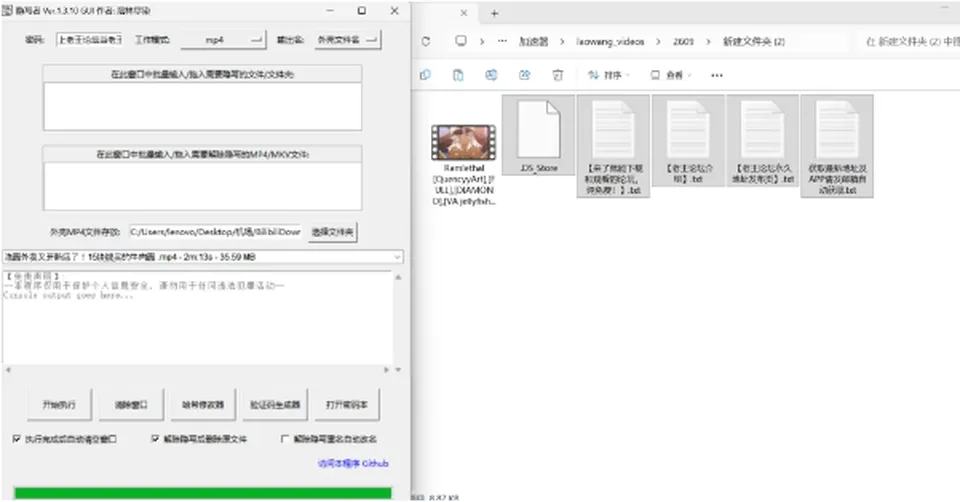Click the This PC monitor icon in address bar
This screenshot has width=960, height=502.
461,41
